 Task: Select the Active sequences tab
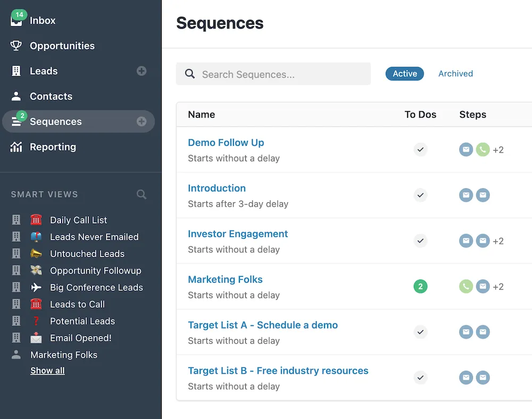pos(404,74)
